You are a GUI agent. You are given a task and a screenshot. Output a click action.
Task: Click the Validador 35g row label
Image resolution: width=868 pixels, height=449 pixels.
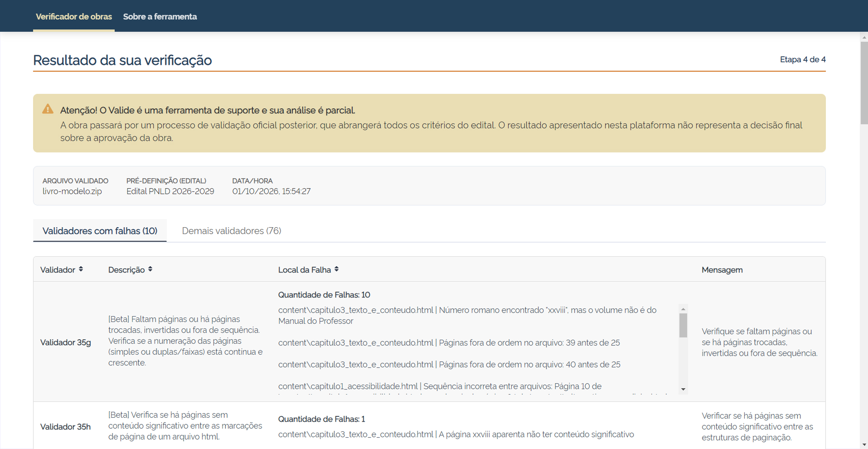[x=66, y=342]
